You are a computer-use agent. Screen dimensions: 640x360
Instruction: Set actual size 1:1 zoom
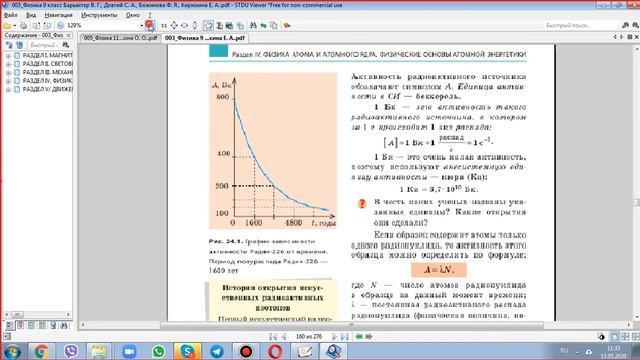(x=164, y=26)
